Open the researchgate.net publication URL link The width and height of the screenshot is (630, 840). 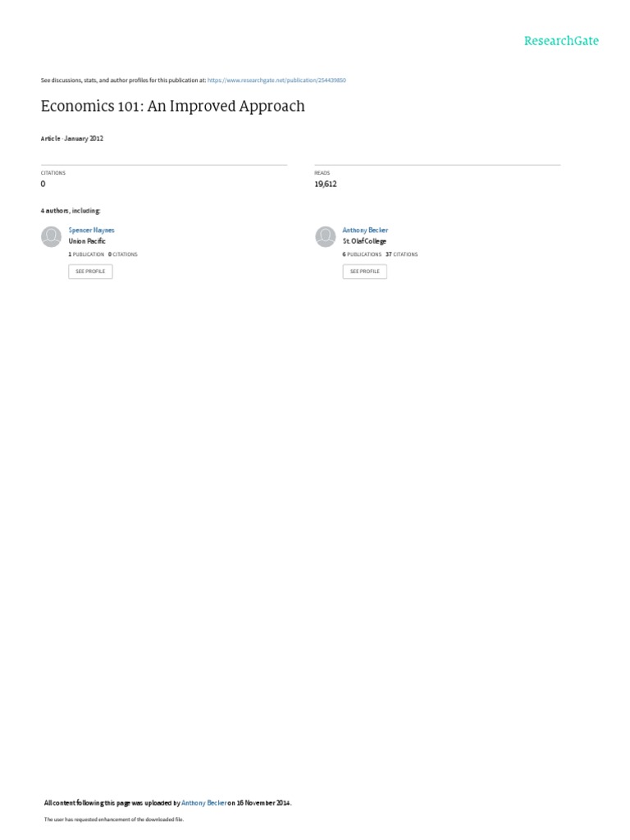[276, 80]
